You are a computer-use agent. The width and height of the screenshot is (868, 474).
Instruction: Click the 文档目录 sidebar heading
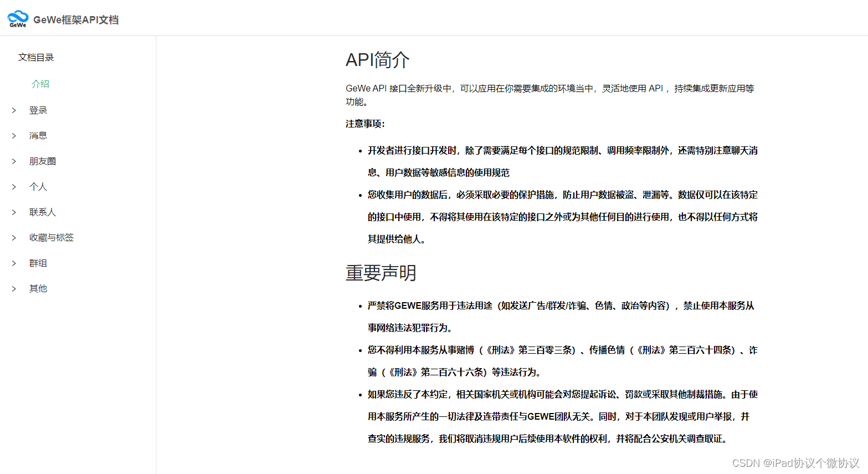coord(36,57)
